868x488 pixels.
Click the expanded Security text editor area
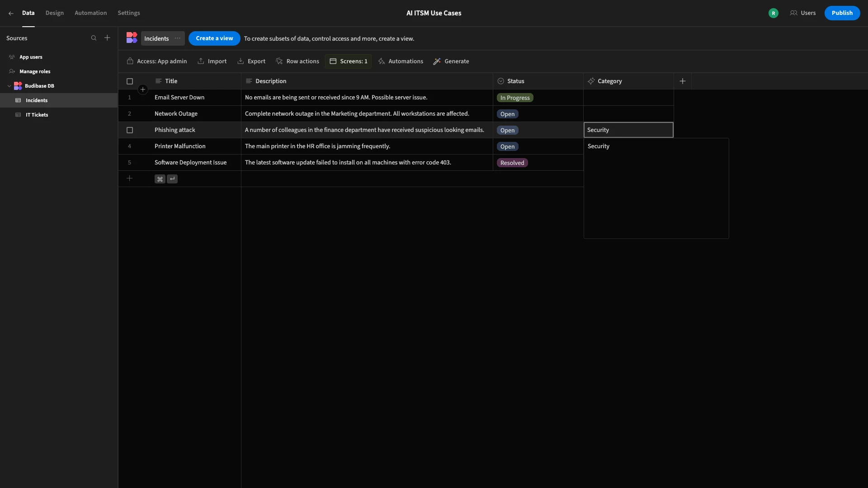(x=656, y=188)
